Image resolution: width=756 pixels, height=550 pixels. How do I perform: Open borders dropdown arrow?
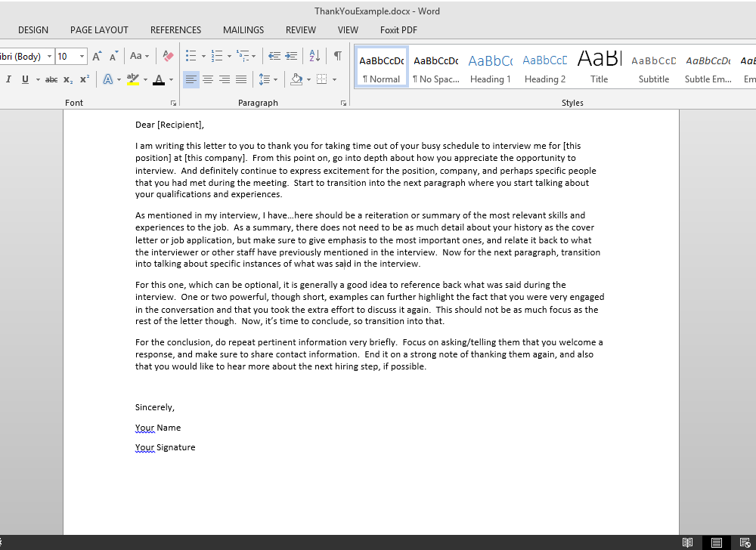click(334, 80)
